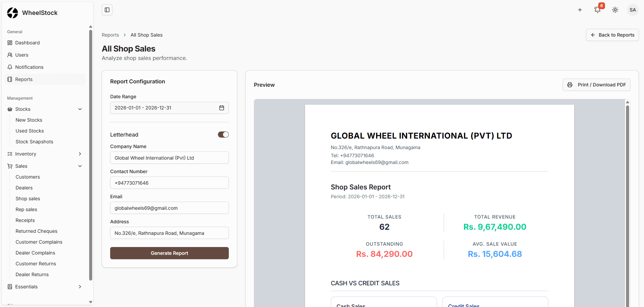Screen dimensions: 644x307
Task: Click the Outstanding Rs. 84,290.00 value
Action: coord(384,254)
